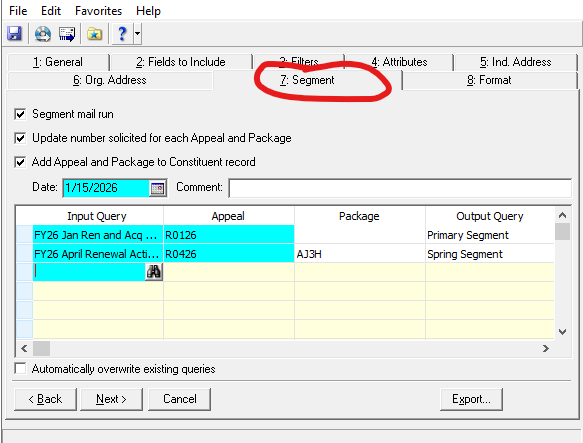Toggle Update number solicited for each Appeal checkbox

tap(20, 138)
